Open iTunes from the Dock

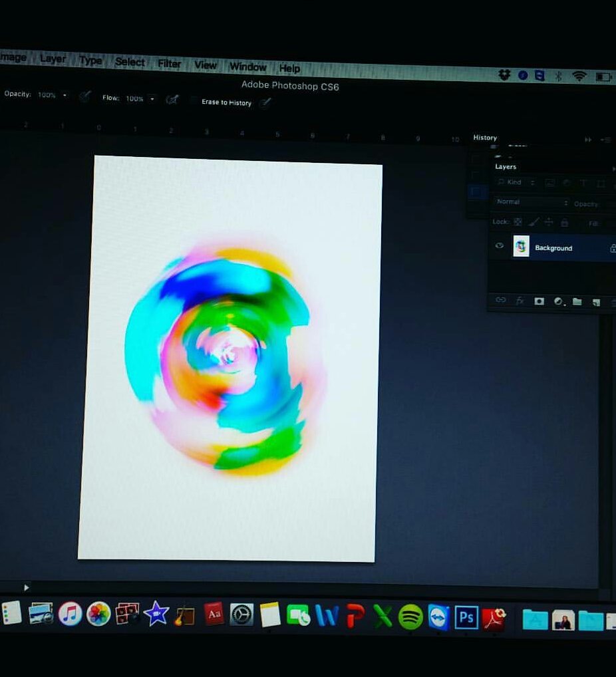[70, 613]
